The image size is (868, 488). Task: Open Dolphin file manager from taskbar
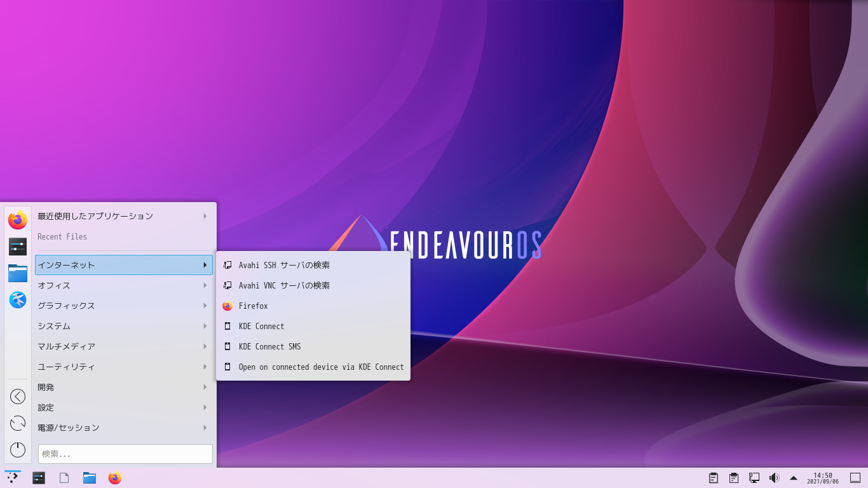click(x=90, y=478)
